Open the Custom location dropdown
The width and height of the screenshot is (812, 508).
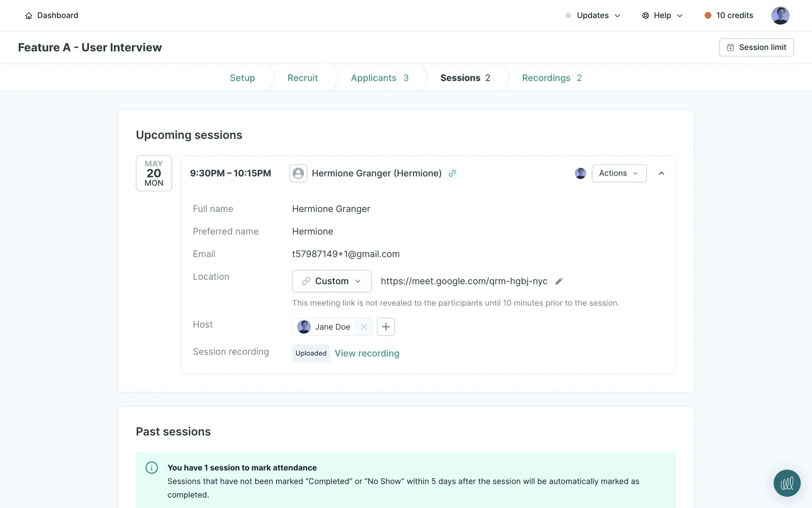point(332,281)
